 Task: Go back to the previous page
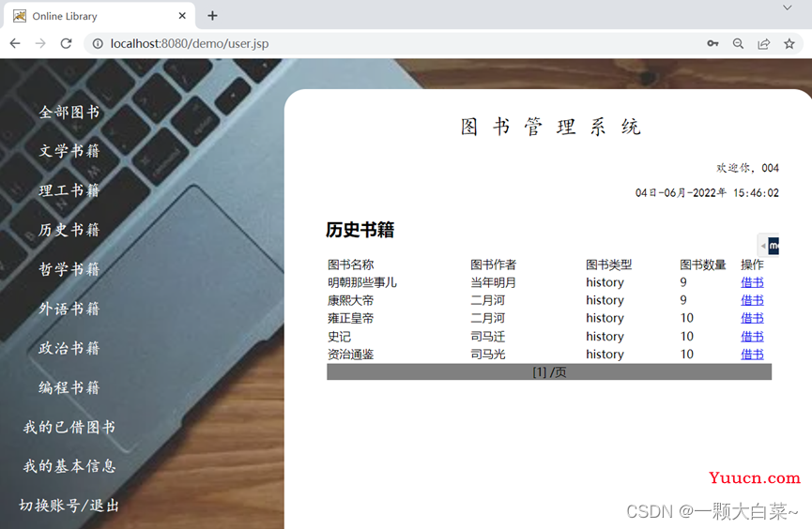(x=15, y=43)
